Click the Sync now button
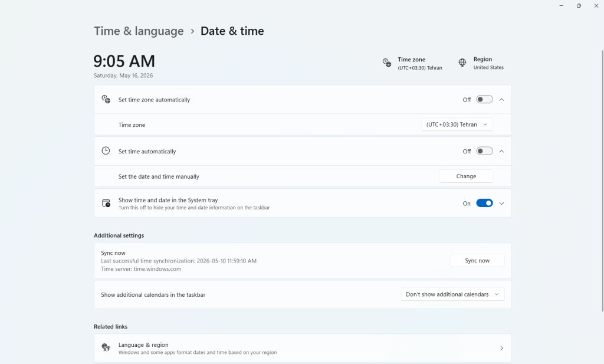Image resolution: width=604 pixels, height=364 pixels. (x=477, y=260)
